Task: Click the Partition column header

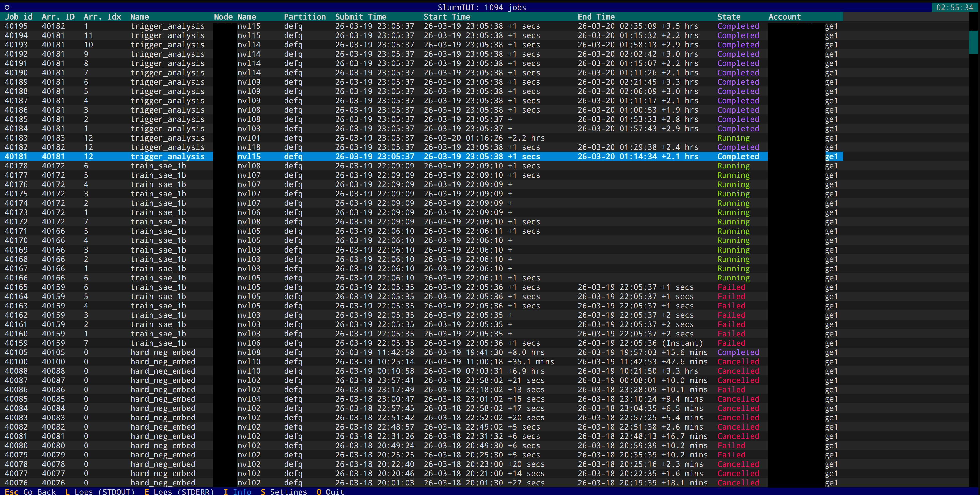Action: [x=305, y=17]
